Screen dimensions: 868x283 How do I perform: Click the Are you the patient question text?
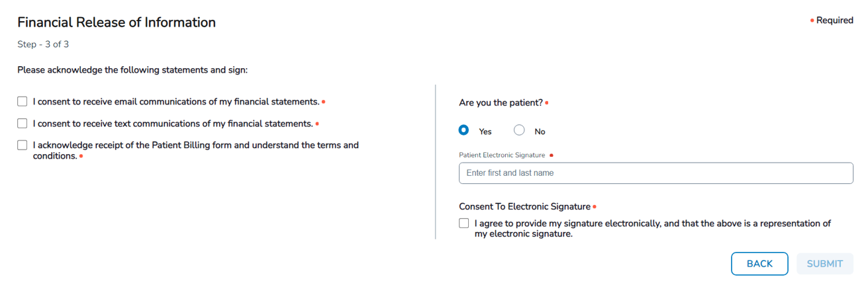tap(501, 103)
